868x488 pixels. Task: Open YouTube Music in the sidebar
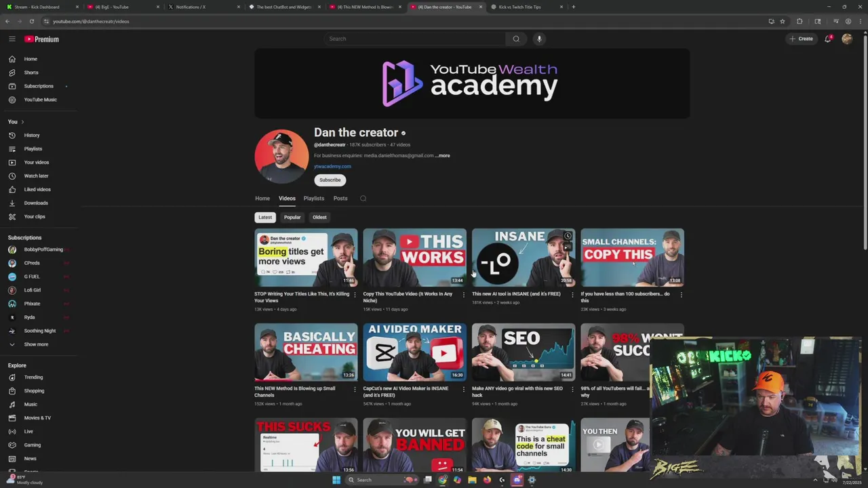coord(39,100)
